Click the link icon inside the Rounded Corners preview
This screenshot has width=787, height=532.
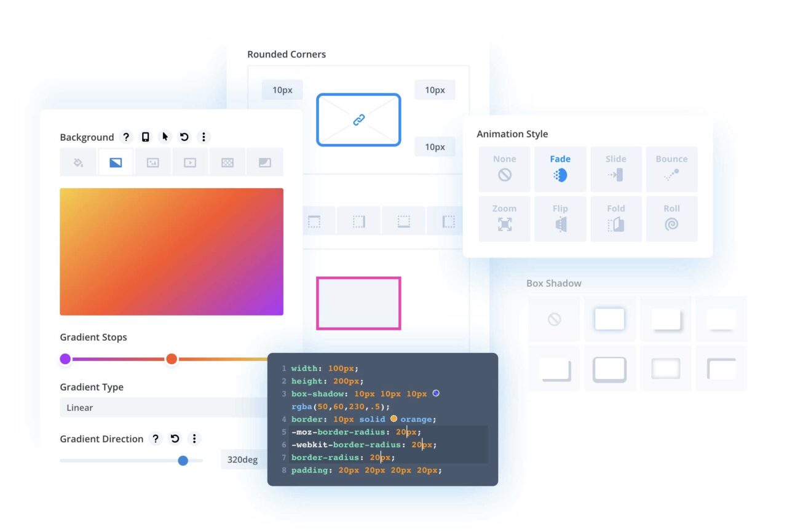[358, 119]
